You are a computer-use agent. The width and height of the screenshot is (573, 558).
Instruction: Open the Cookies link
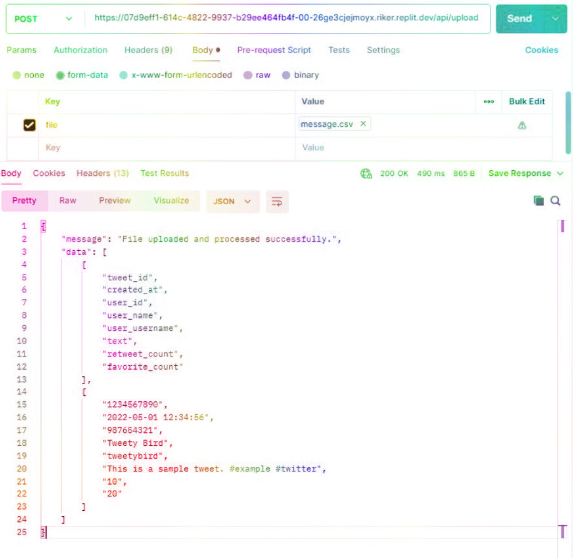[x=541, y=50]
